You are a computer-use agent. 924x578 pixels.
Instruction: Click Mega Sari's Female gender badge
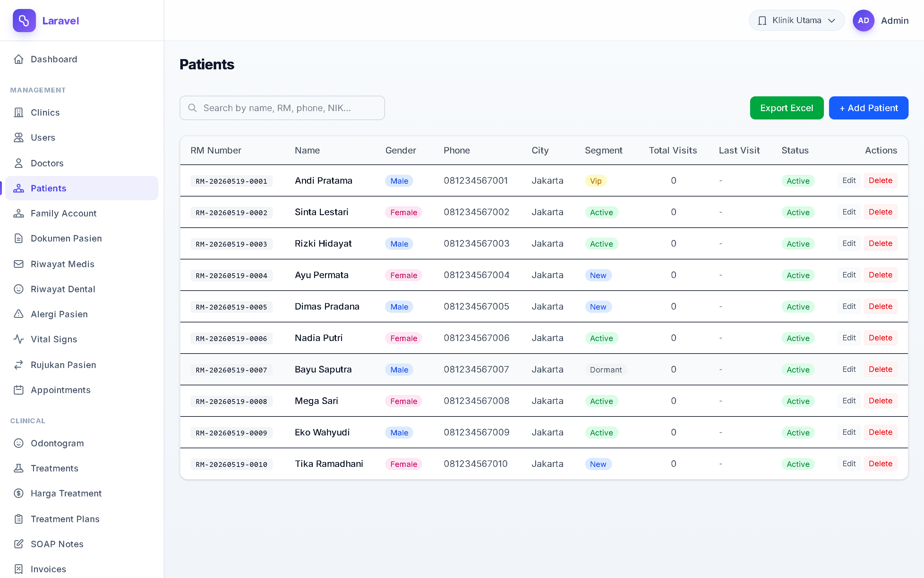(404, 401)
